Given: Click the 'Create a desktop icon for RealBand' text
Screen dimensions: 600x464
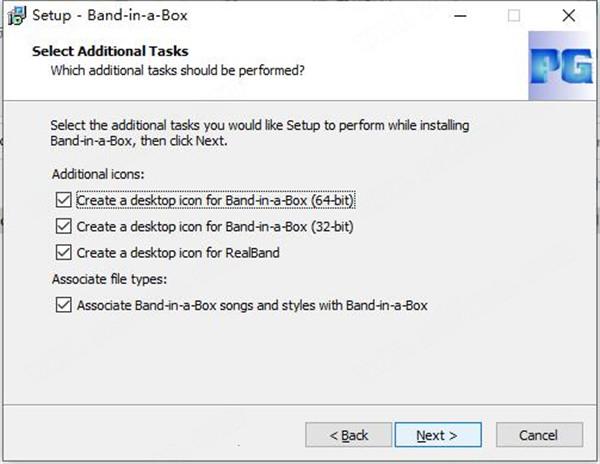Looking at the screenshot, I should point(178,252).
